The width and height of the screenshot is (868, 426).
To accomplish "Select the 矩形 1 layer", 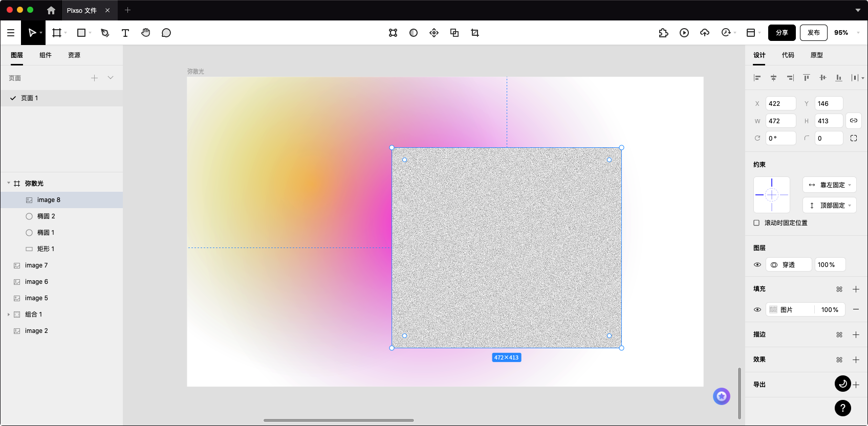I will point(61,249).
